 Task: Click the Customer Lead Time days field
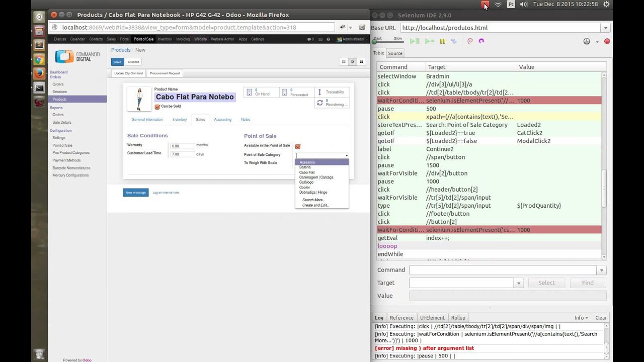point(183,154)
